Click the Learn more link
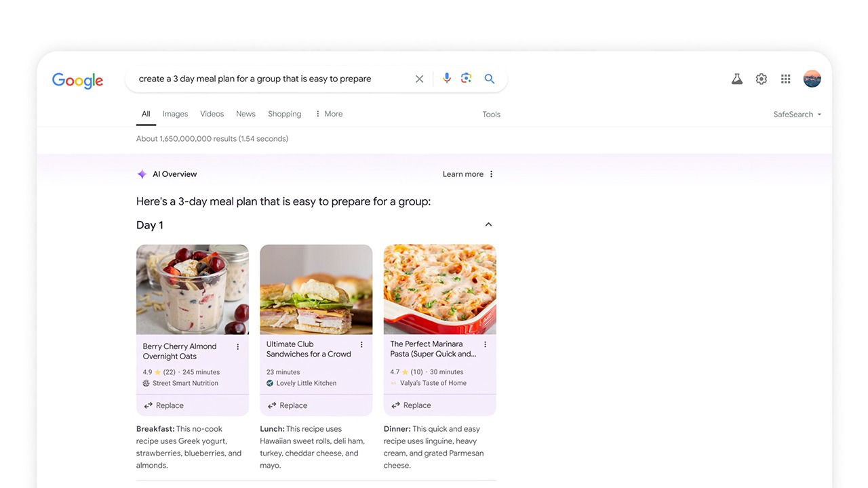 (x=462, y=174)
